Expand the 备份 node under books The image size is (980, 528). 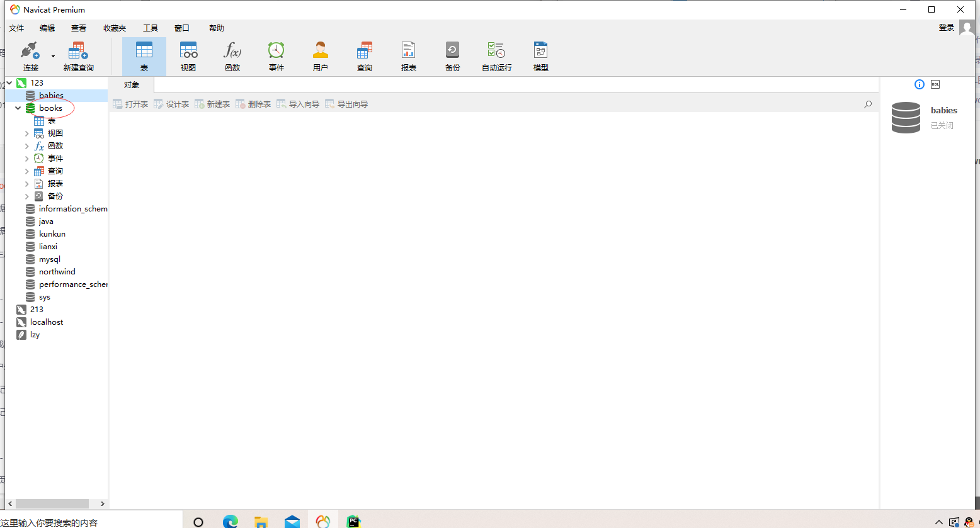click(27, 196)
